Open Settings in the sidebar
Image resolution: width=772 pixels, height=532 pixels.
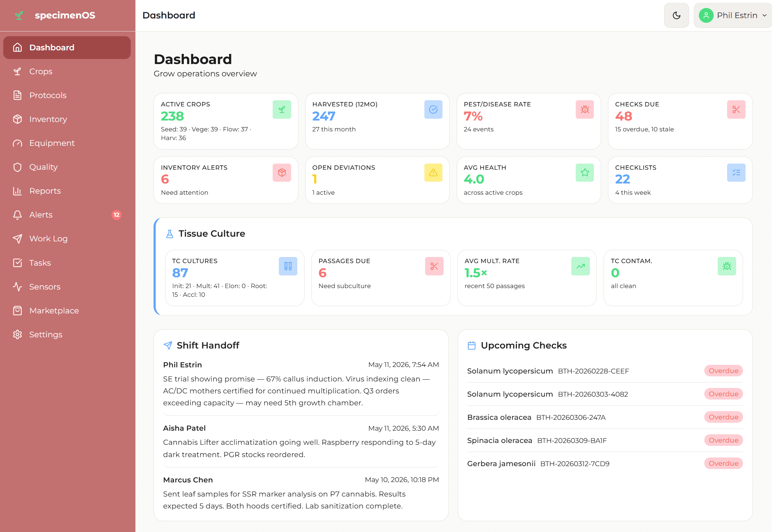point(67,334)
